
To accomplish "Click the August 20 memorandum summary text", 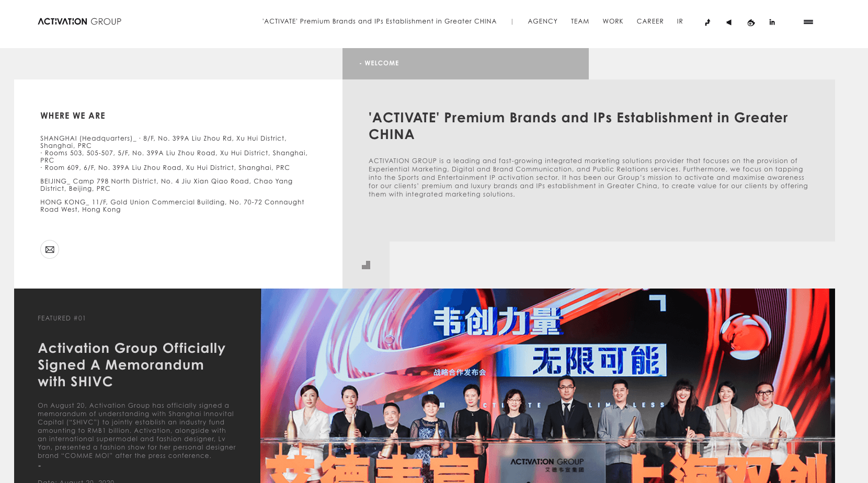I will tap(137, 431).
